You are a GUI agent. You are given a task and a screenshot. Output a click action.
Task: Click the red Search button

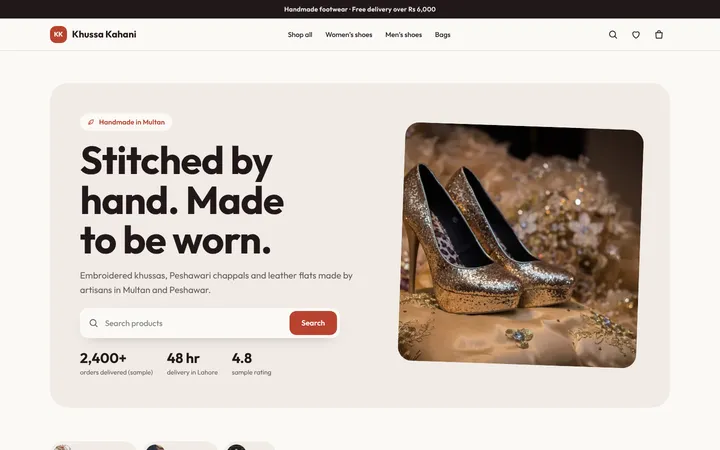[x=313, y=323]
